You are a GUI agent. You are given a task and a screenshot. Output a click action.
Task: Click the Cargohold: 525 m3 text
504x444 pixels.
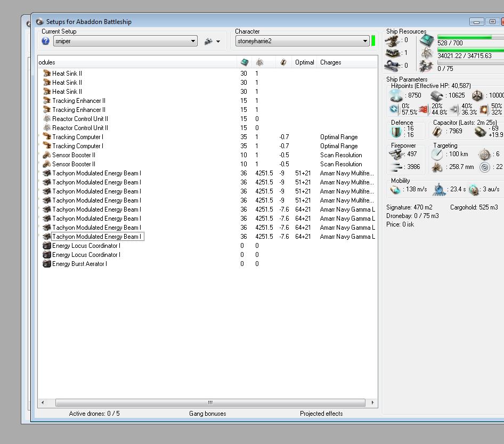tap(474, 207)
